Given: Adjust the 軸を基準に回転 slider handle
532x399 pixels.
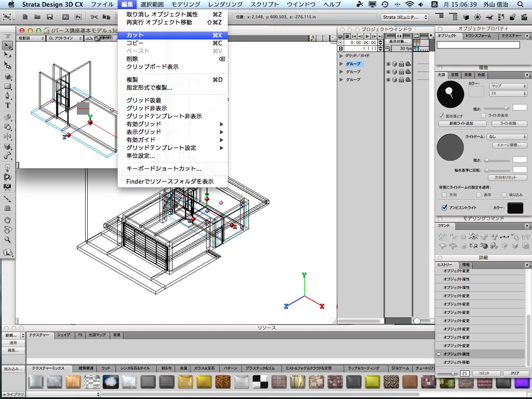Looking at the screenshot, I should (x=487, y=170).
